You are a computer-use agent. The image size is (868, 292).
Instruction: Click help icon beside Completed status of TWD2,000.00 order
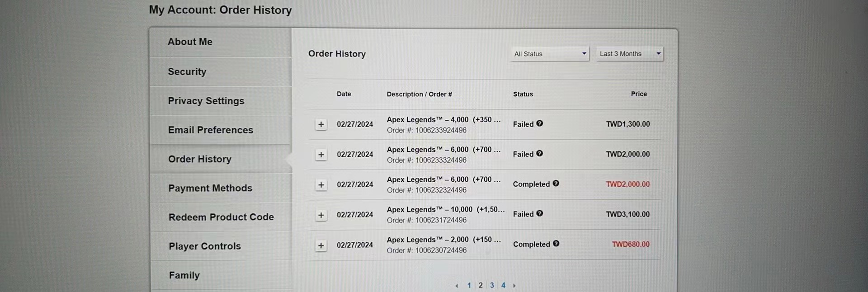click(556, 184)
